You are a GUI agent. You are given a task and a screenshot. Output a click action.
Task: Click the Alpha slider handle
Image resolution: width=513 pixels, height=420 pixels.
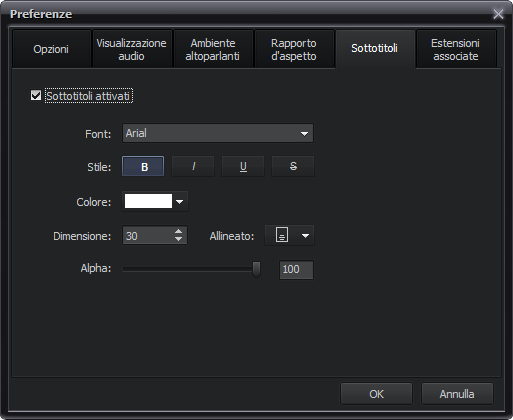(256, 269)
